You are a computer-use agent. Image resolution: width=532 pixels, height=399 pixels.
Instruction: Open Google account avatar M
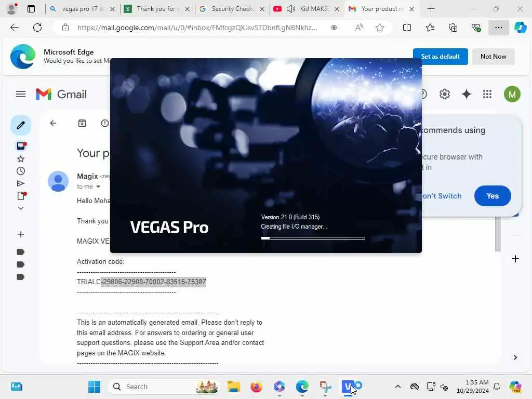point(512,94)
